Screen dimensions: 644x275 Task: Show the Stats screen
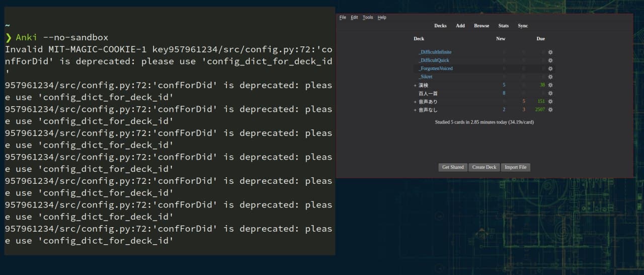pos(504,26)
